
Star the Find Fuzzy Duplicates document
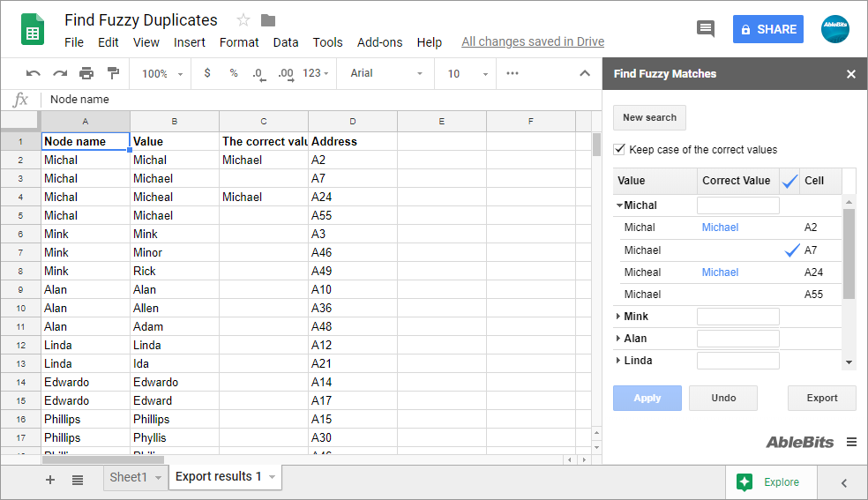tap(243, 20)
